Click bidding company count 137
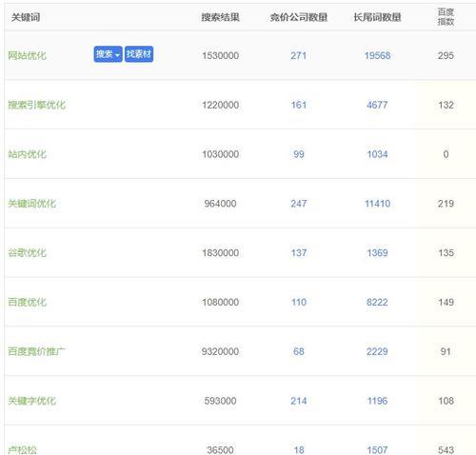 coord(299,253)
